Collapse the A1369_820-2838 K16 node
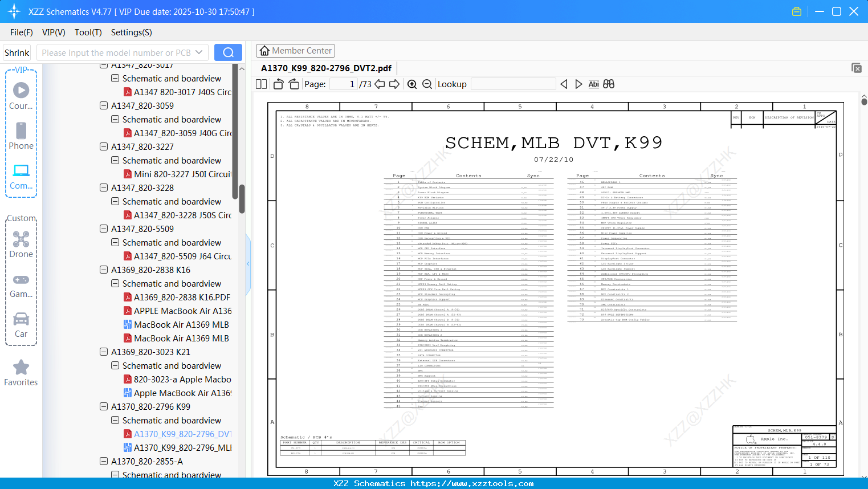 coord(104,270)
